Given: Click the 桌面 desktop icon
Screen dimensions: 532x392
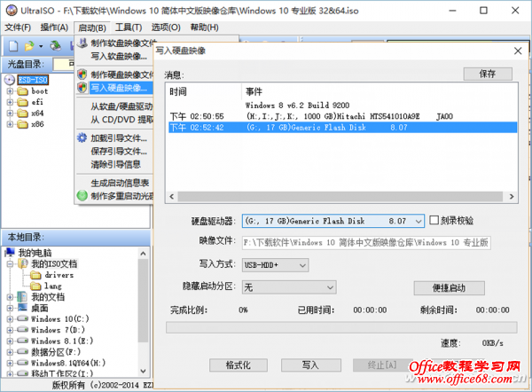Looking at the screenshot, I should 22,308.
